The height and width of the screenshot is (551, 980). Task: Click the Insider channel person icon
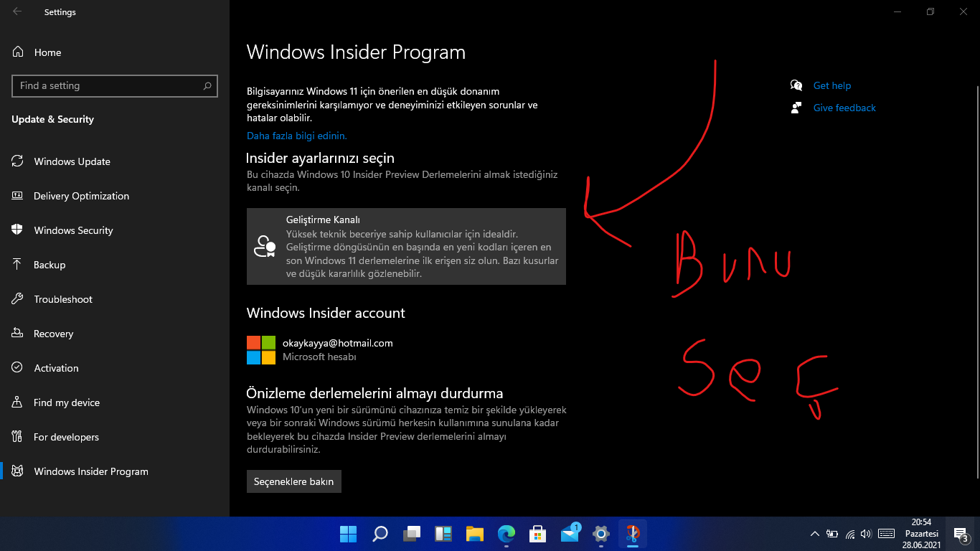click(265, 246)
